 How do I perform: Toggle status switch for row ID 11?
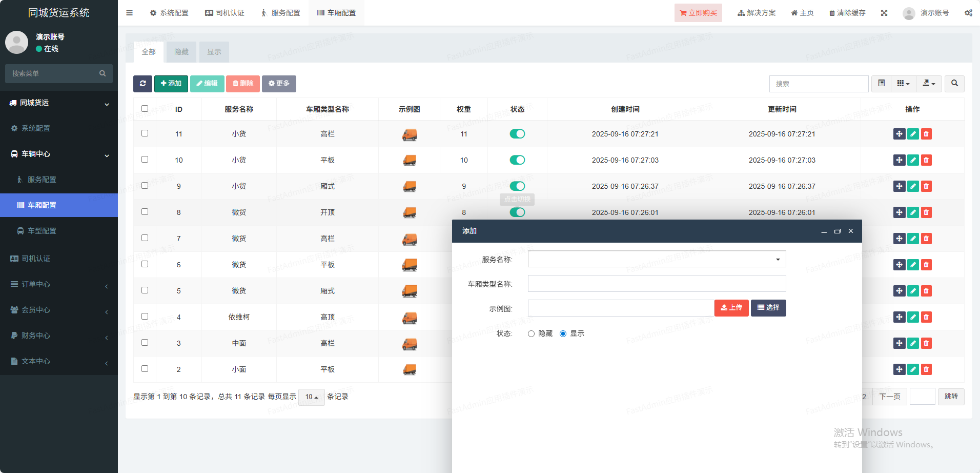coord(517,134)
